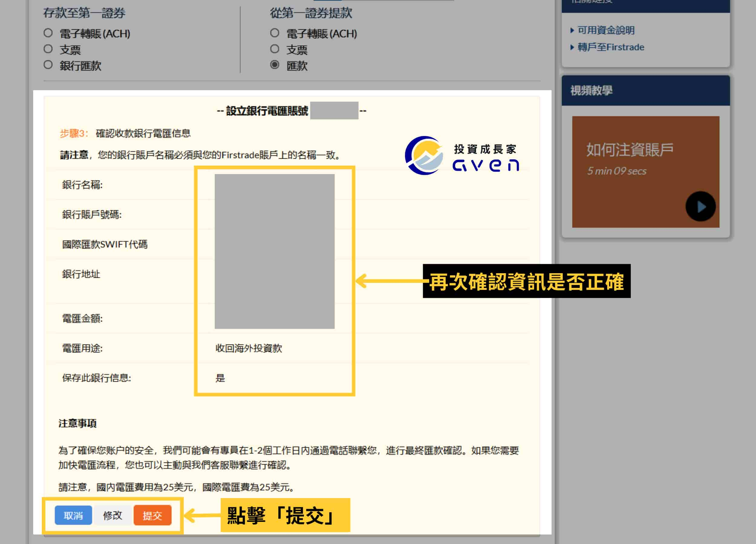
Task: Click the 國際匯款SWIFT代碼 label
Action: click(x=105, y=244)
